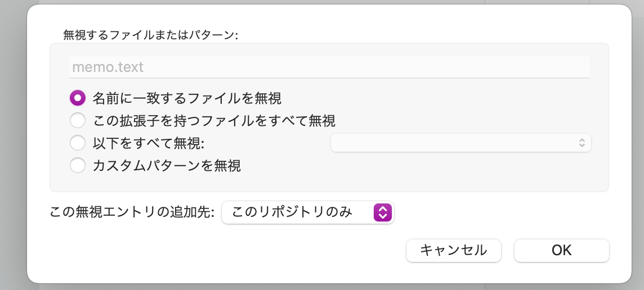Enable この拡張子を持つファイルをすべて無視 radio option
Viewport: 644px width, 290px height.
point(78,121)
